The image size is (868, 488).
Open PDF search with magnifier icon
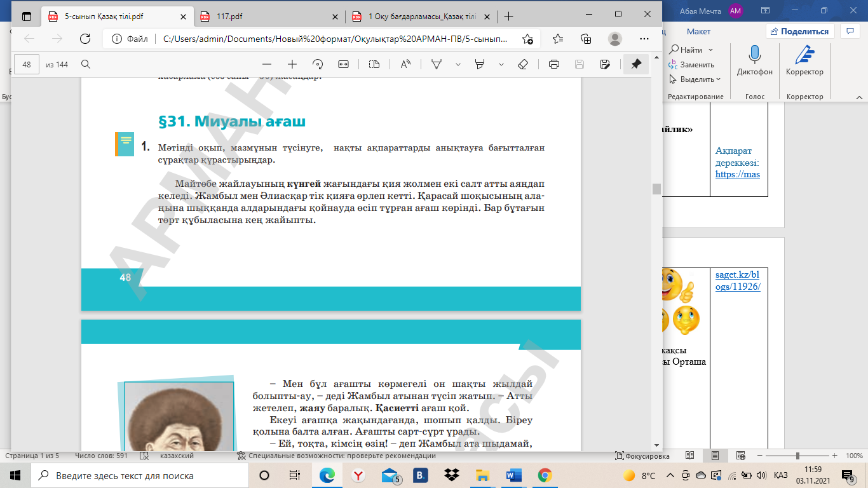86,64
